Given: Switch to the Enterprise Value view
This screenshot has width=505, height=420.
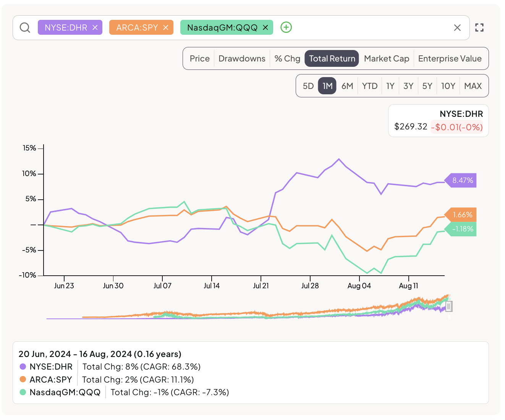Looking at the screenshot, I should tap(450, 58).
